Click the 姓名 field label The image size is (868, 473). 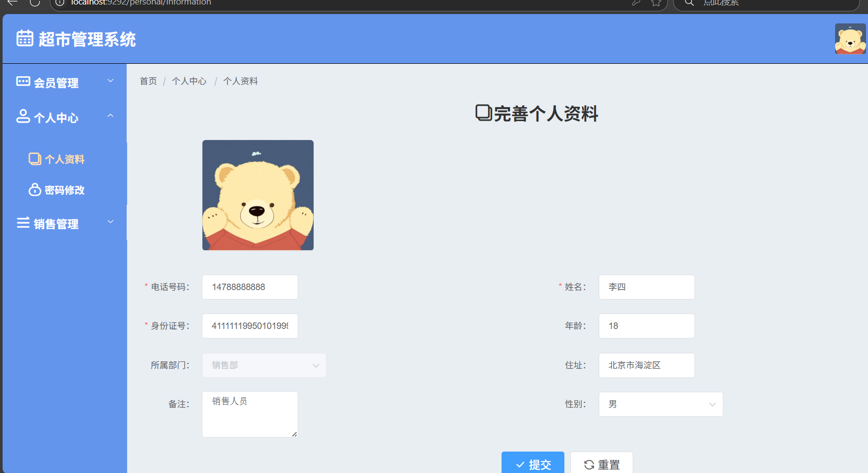pyautogui.click(x=575, y=287)
